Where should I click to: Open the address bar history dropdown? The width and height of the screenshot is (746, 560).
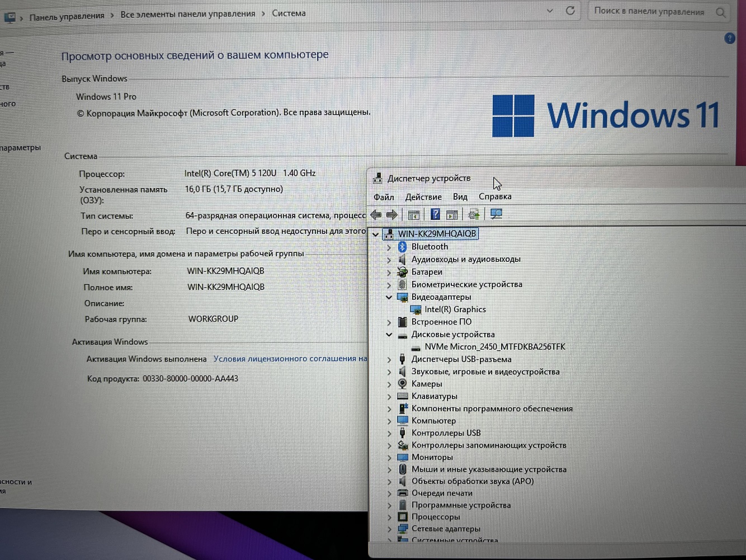click(550, 11)
